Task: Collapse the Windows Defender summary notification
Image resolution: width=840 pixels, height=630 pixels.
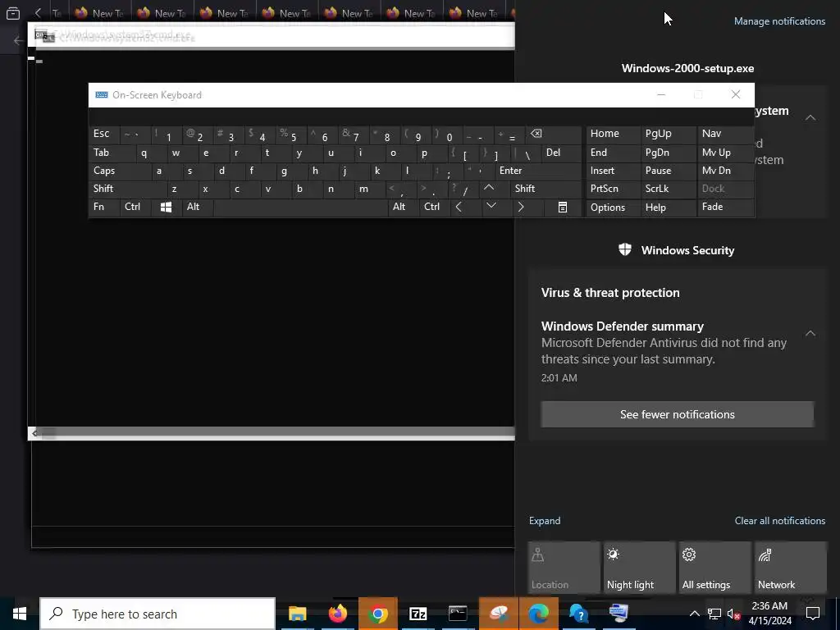Action: pyautogui.click(x=810, y=334)
